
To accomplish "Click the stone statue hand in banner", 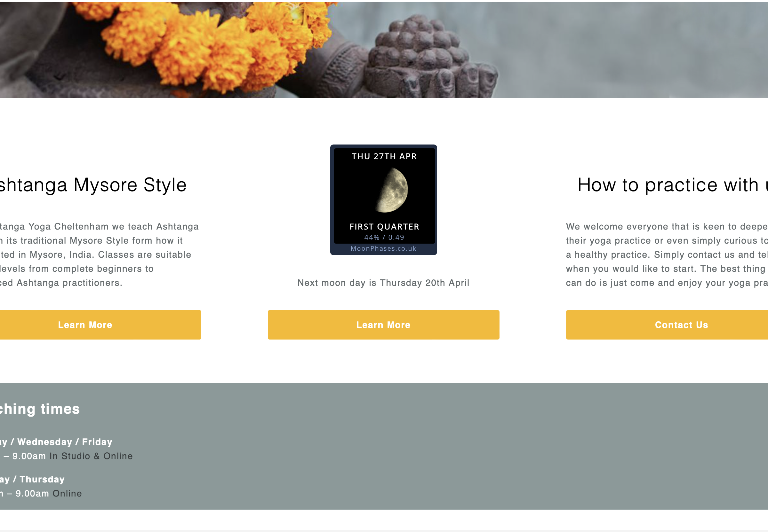I will coord(430,57).
